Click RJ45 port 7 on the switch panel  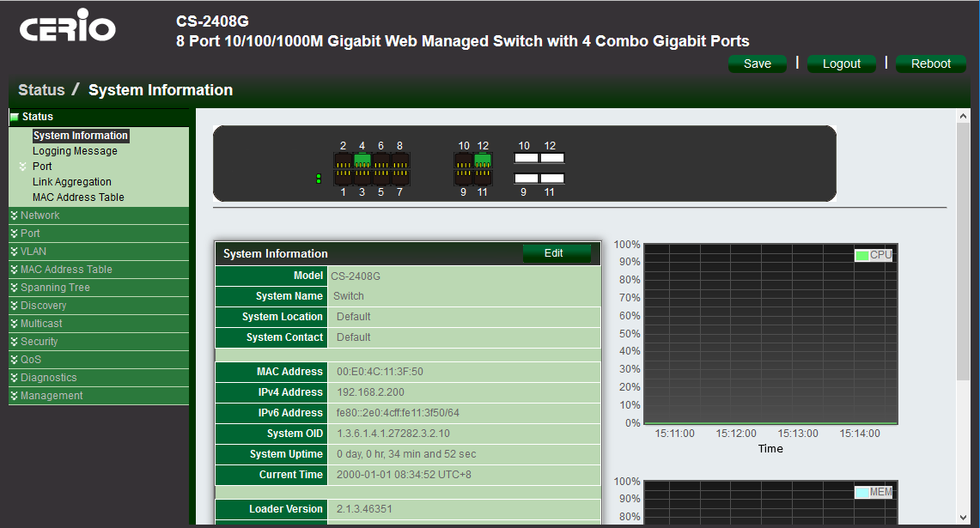tap(400, 177)
